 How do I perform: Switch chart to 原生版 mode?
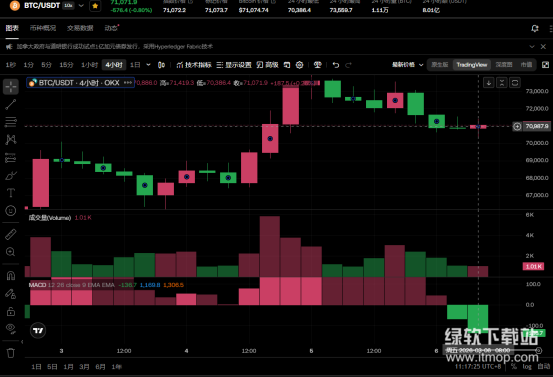[x=440, y=65]
